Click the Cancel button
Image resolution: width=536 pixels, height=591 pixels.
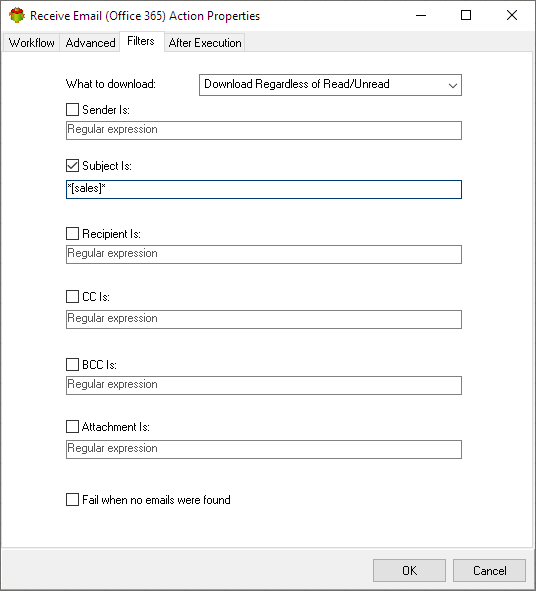tap(489, 570)
